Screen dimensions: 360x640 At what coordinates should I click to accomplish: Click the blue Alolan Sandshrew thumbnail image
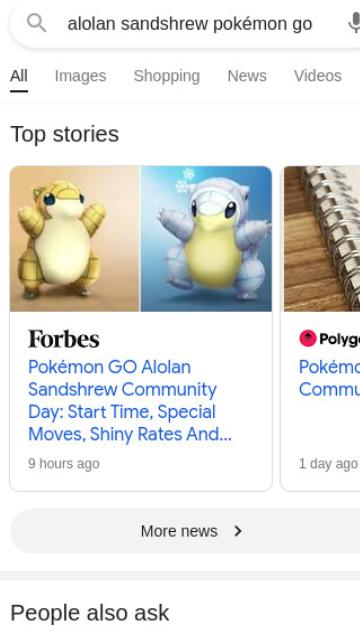pos(207,239)
